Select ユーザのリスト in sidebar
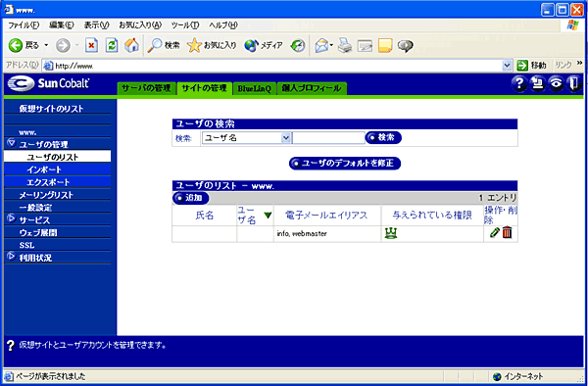 (58, 157)
